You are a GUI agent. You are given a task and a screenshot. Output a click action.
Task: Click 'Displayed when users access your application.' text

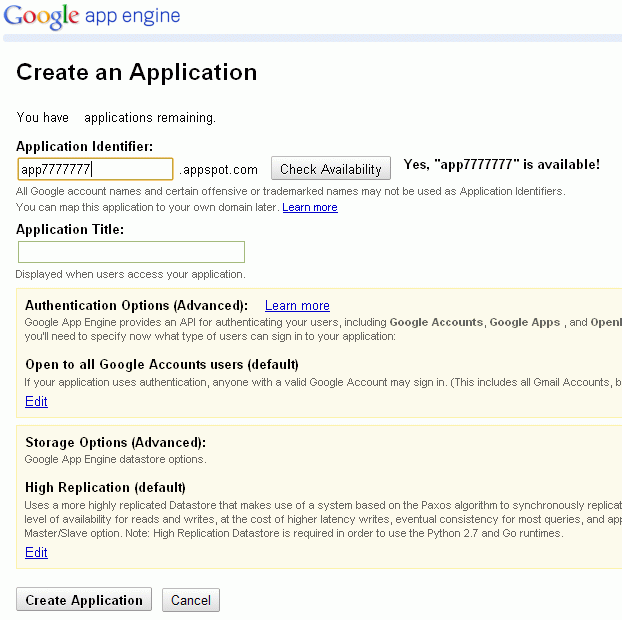(131, 274)
